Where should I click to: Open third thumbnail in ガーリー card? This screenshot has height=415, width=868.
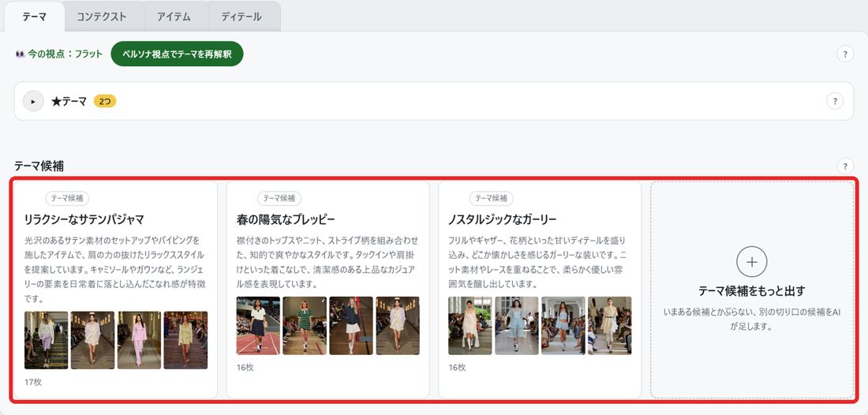point(563,325)
